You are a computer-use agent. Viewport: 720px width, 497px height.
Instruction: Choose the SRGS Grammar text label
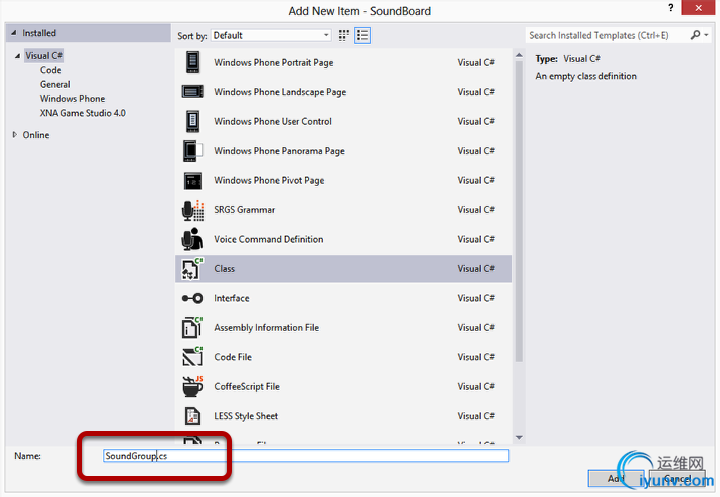click(x=244, y=210)
